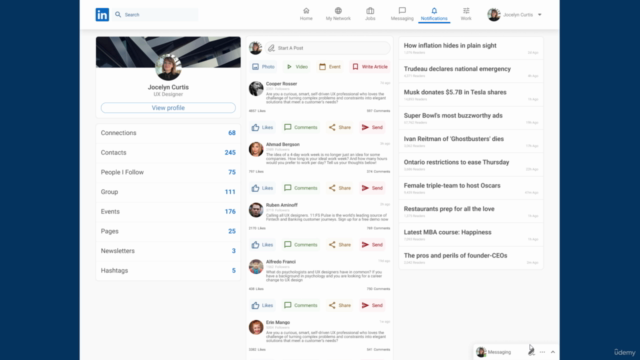
Task: Send Ruben Aminoff's post
Action: pyautogui.click(x=372, y=245)
